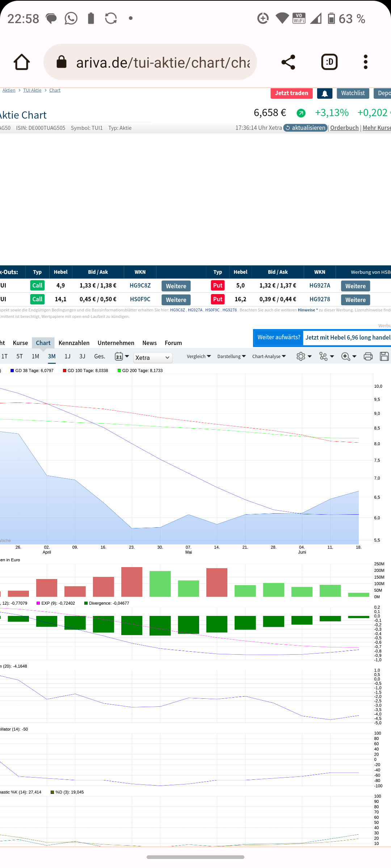Open the Mehr Kurse link
The height and width of the screenshot is (868, 391).
point(377,128)
